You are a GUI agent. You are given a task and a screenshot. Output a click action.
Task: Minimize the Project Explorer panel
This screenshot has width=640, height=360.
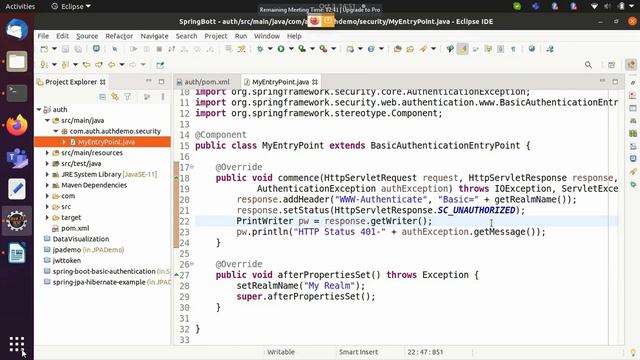point(149,81)
